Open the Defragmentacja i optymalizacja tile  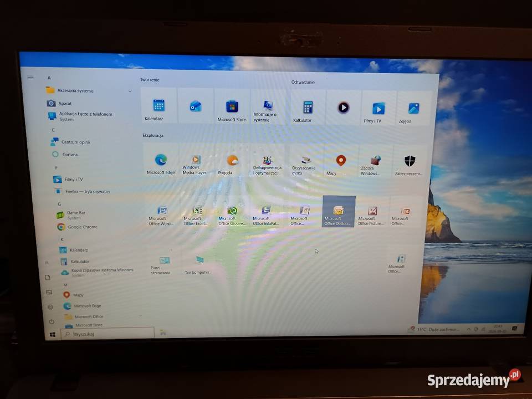pyautogui.click(x=267, y=161)
